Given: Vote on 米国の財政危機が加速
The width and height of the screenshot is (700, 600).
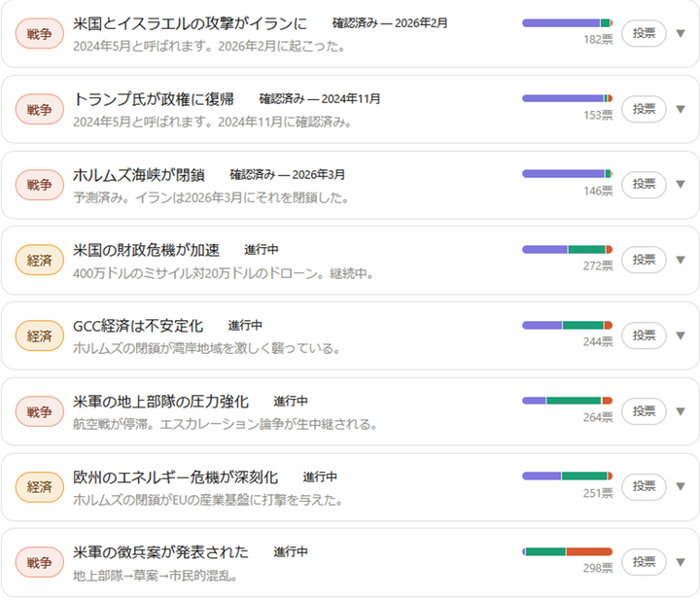Looking at the screenshot, I should (644, 260).
